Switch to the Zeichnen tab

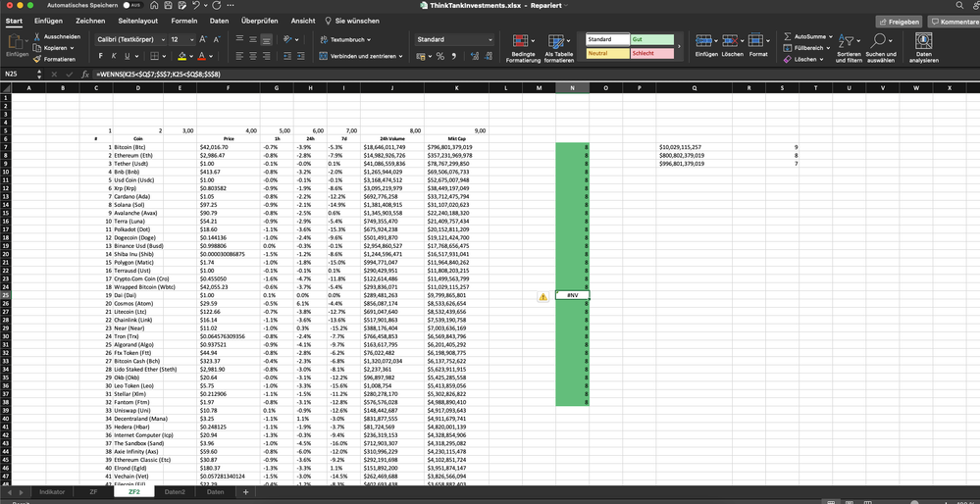click(x=90, y=21)
